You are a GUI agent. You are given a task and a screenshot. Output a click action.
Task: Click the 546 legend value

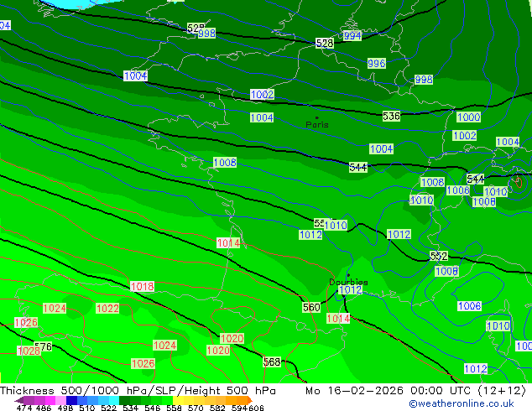point(152,408)
